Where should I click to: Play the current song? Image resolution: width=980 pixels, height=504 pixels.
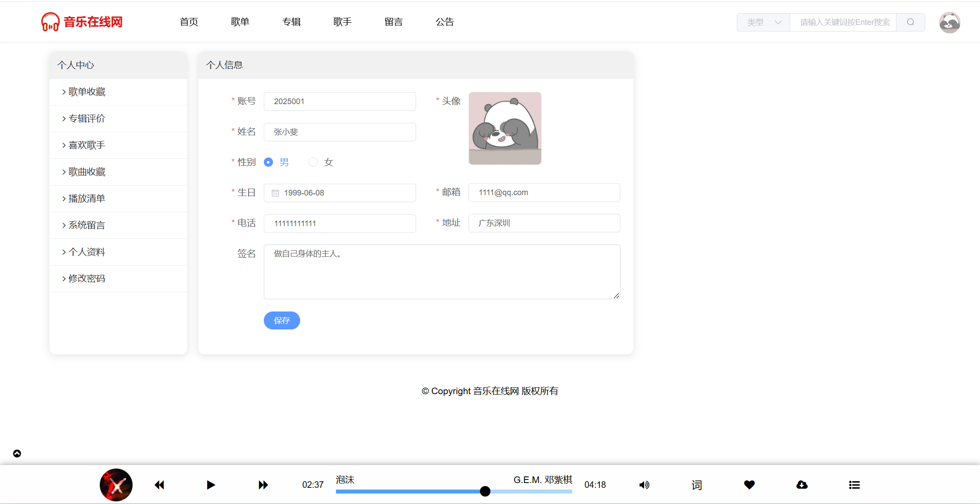click(x=211, y=485)
